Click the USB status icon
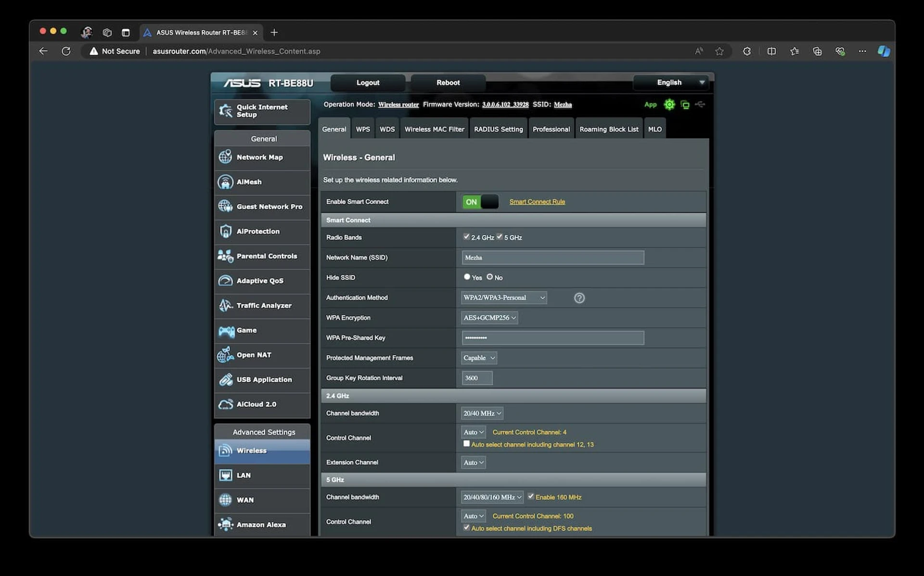Viewport: 924px width, 576px height. point(700,104)
